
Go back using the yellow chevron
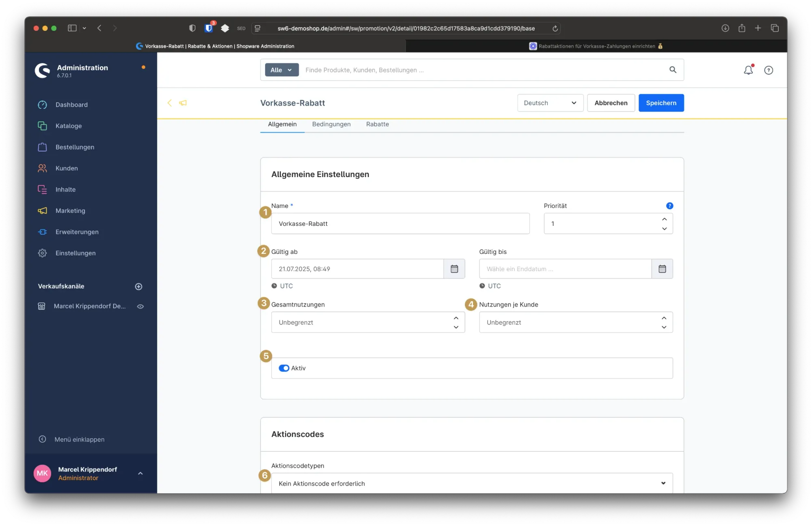click(x=170, y=103)
